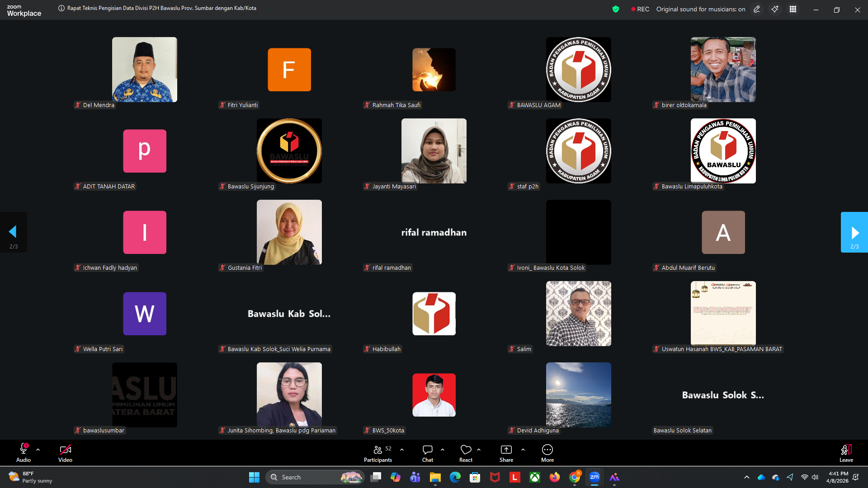
Task: Open the React emoji icon
Action: tap(466, 450)
